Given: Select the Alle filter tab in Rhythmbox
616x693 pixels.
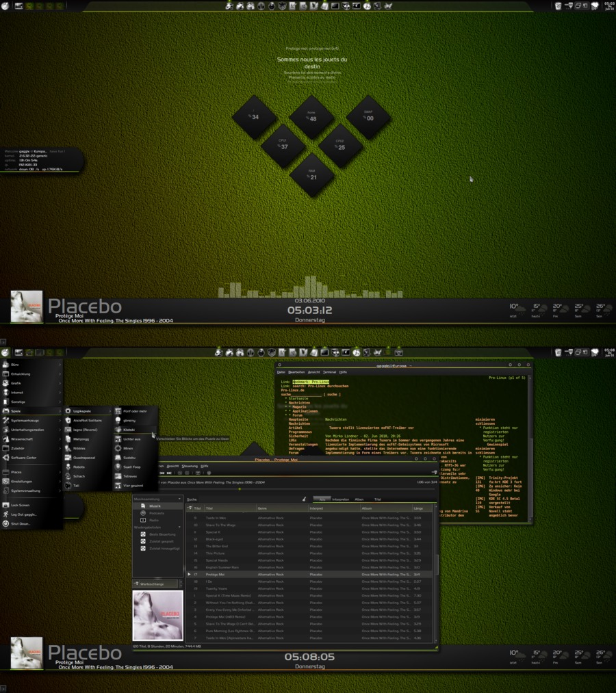Looking at the screenshot, I should coord(322,499).
